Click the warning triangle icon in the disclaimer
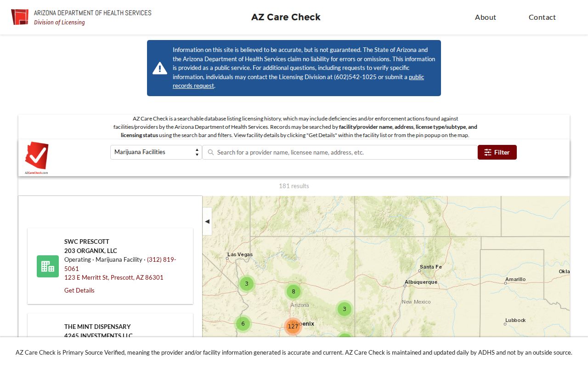 (x=160, y=68)
